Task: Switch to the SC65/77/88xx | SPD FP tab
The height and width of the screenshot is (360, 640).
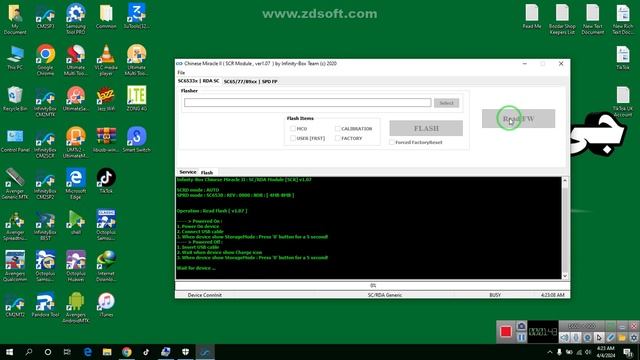Action: [x=251, y=82]
